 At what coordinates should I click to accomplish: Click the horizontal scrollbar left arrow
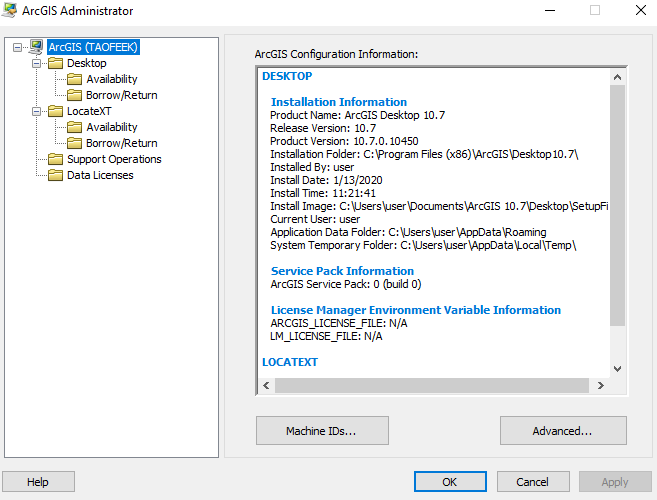266,385
